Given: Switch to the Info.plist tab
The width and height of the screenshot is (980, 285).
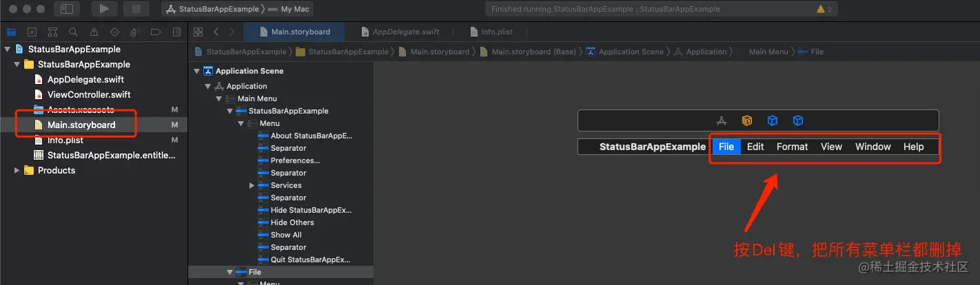Looking at the screenshot, I should coord(491,32).
